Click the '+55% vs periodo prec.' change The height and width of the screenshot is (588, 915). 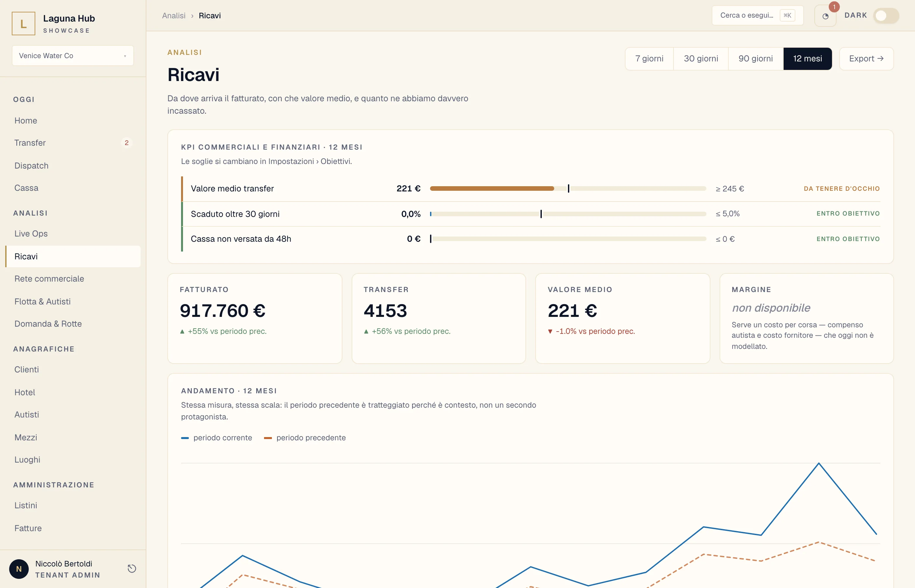pos(224,332)
